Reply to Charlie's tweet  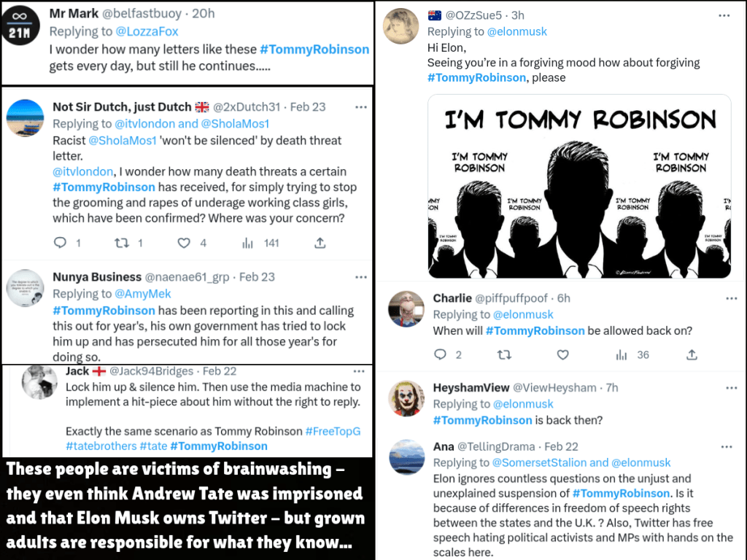coord(440,355)
